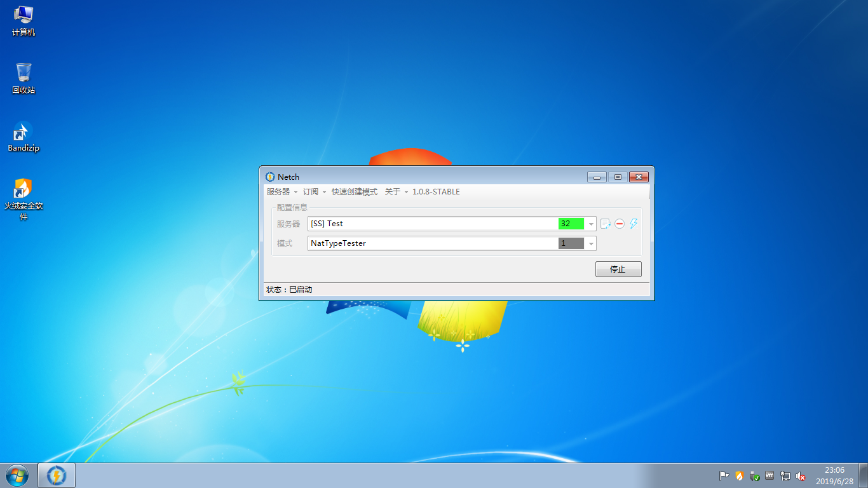Open the 计算机 desktop icon

(x=24, y=20)
